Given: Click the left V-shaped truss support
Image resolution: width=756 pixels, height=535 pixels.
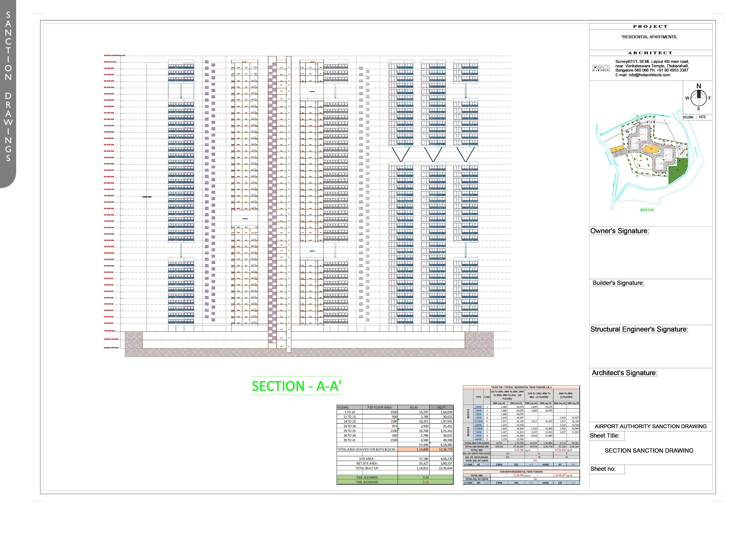Looking at the screenshot, I should click(401, 154).
